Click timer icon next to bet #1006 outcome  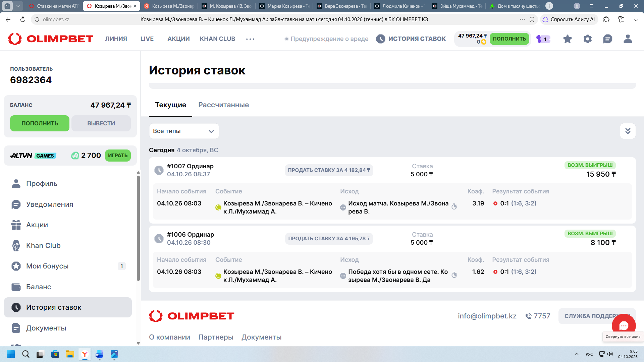click(454, 275)
